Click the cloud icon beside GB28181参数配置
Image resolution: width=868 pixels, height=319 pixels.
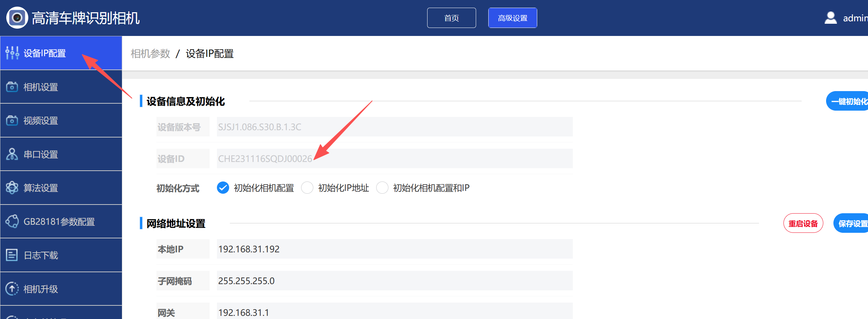[x=12, y=221]
